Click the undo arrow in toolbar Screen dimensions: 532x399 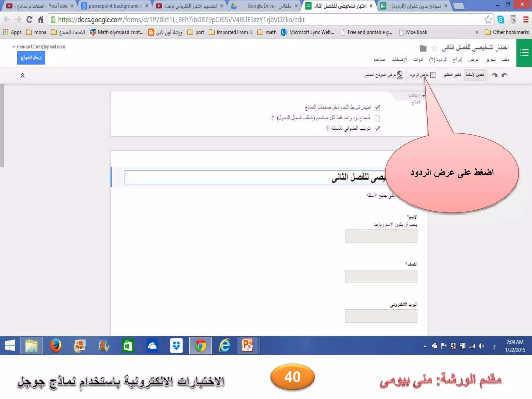(504, 75)
